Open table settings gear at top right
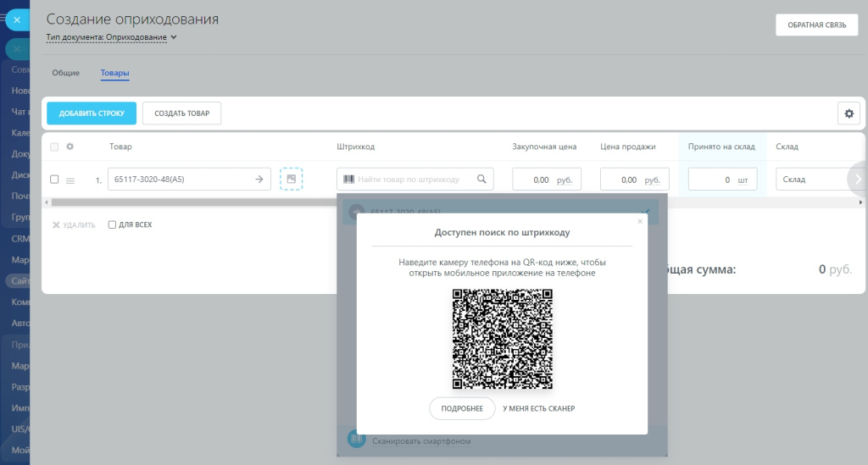Image resolution: width=868 pixels, height=465 pixels. click(849, 113)
